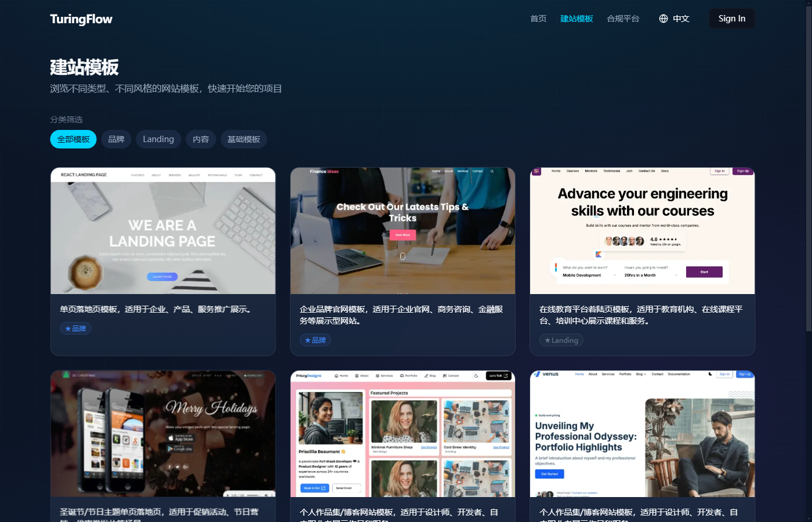Go to 首页 in navigation
This screenshot has height=522, width=812.
[x=538, y=19]
